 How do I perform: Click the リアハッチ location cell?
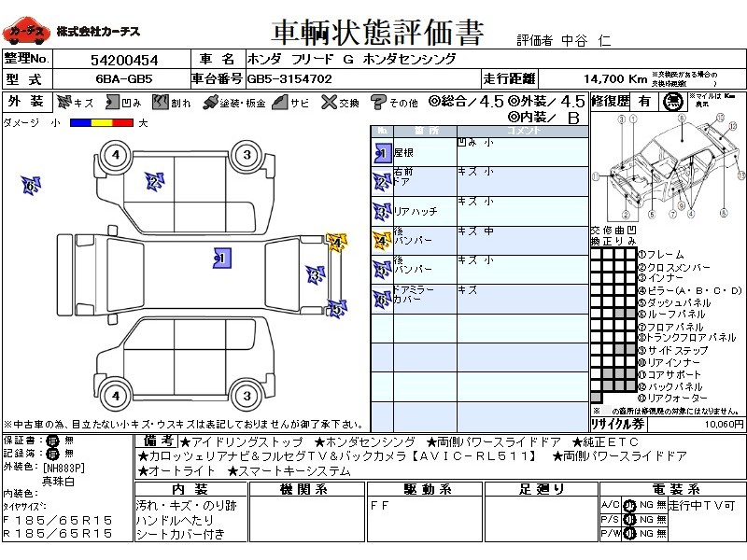(425, 212)
